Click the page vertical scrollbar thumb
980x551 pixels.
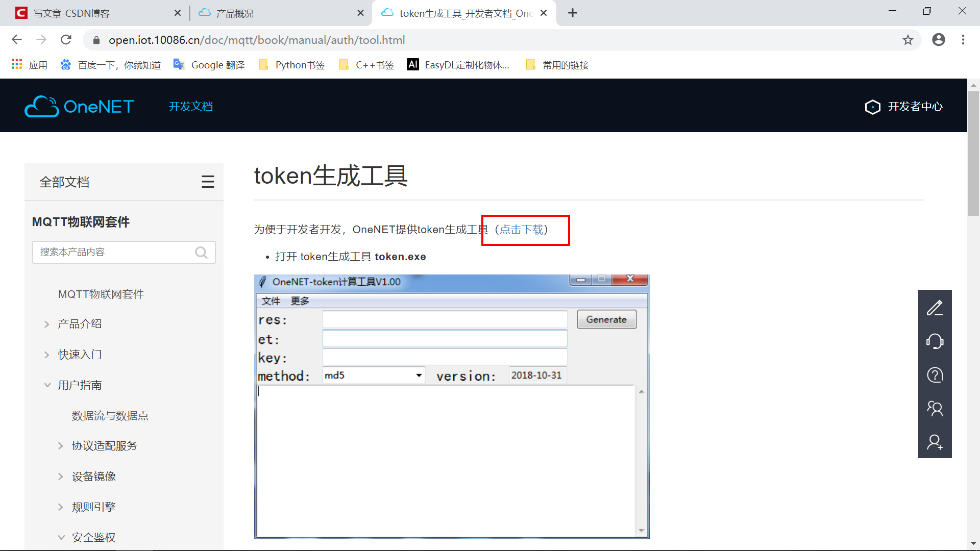pos(973,153)
